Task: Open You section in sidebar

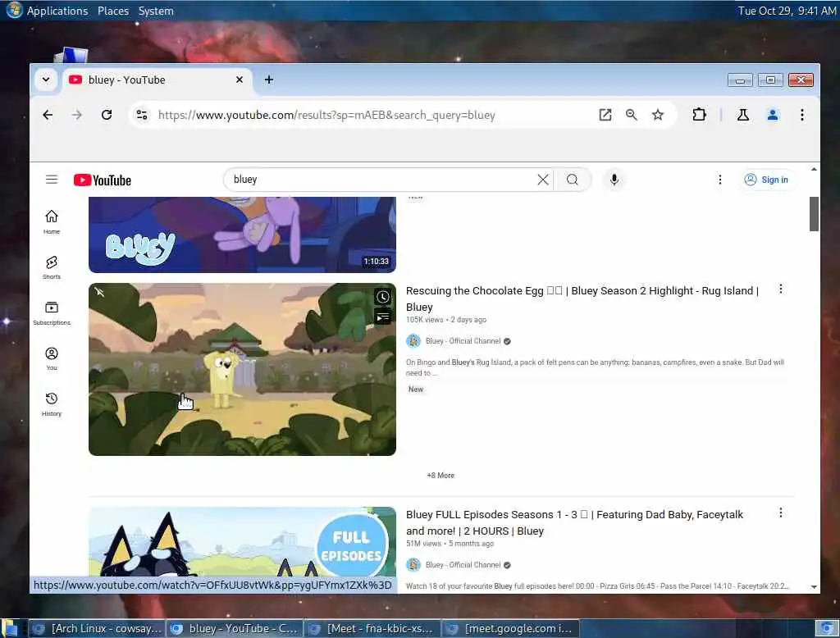Action: pos(52,358)
